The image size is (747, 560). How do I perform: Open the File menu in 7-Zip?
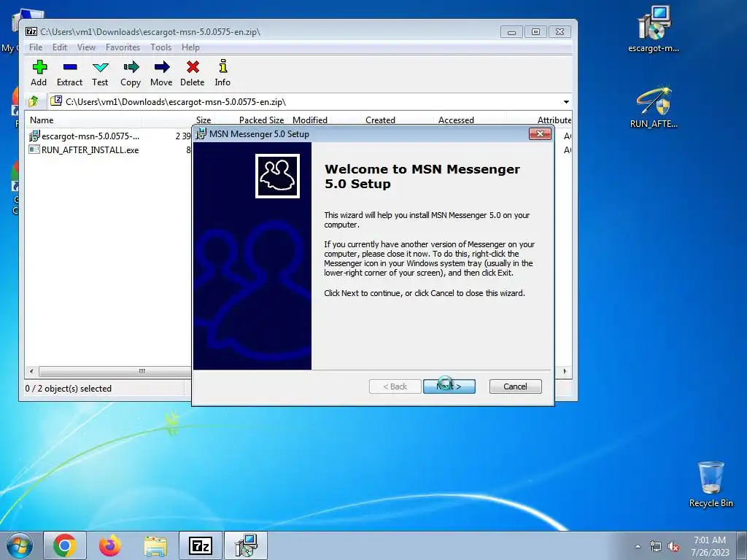point(36,47)
